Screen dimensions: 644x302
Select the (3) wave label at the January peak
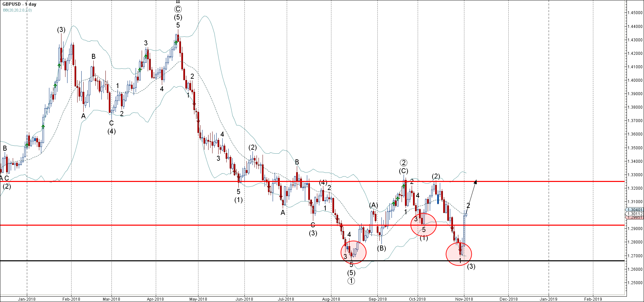coord(61,30)
